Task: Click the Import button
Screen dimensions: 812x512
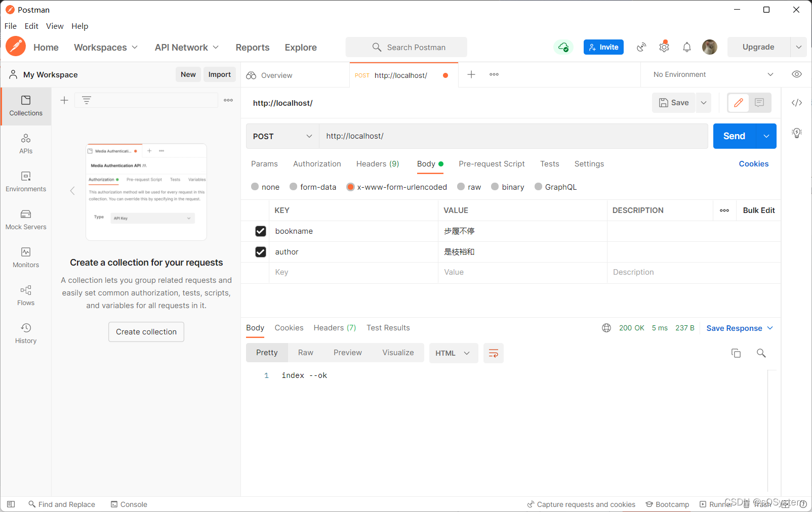Action: coord(219,74)
